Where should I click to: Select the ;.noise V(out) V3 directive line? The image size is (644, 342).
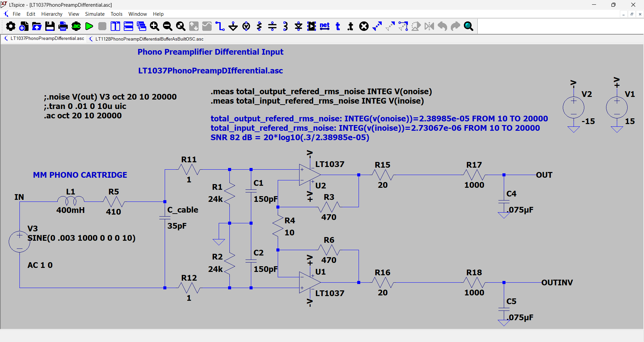click(x=110, y=97)
